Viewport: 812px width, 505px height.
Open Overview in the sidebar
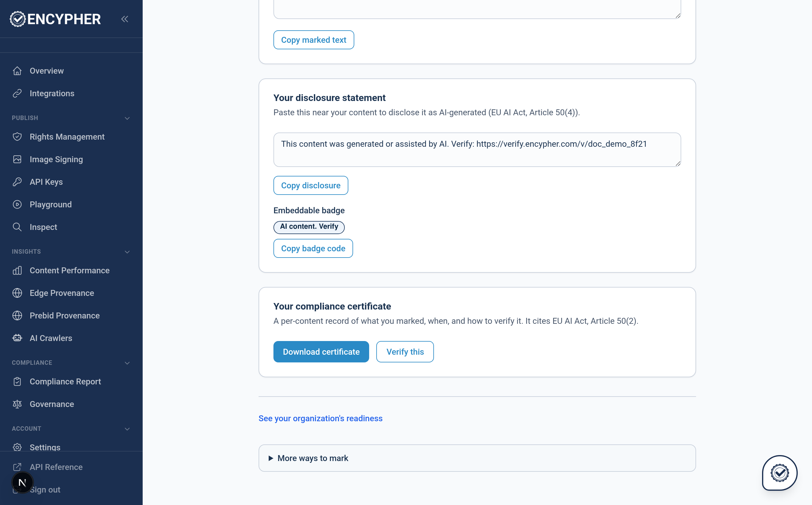tap(46, 71)
